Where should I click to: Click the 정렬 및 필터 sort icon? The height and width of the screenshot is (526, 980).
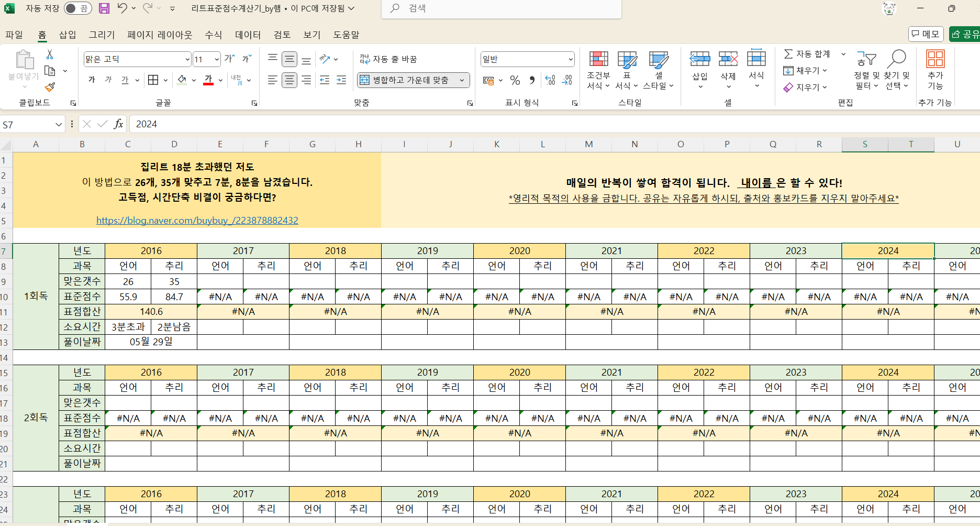[x=866, y=71]
